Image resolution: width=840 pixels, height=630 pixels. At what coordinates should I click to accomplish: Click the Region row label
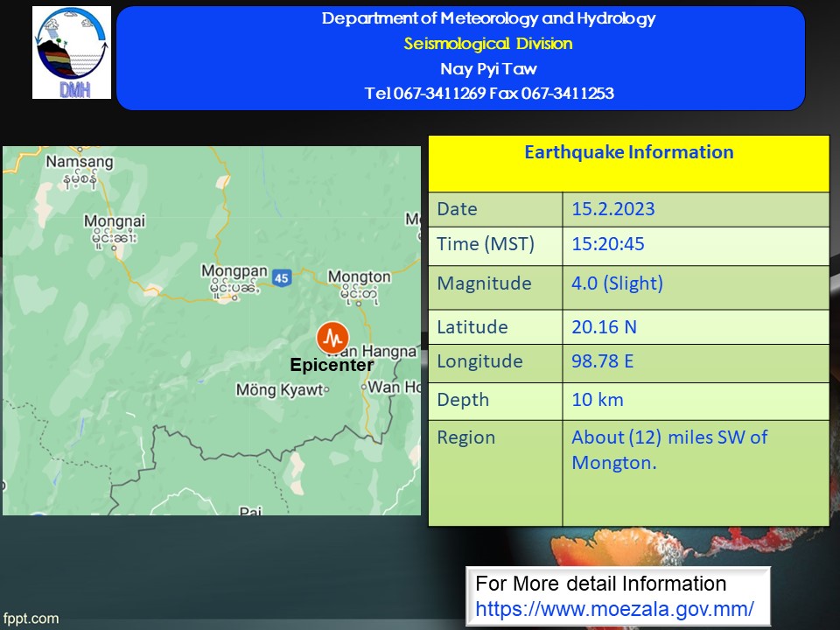click(466, 437)
